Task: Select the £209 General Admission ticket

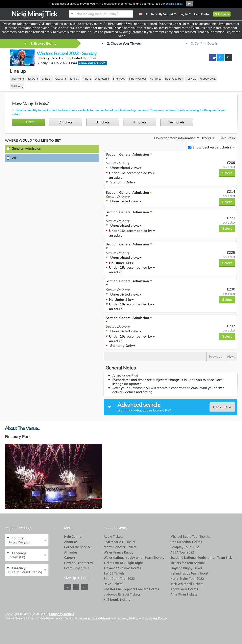Action: click(x=227, y=173)
